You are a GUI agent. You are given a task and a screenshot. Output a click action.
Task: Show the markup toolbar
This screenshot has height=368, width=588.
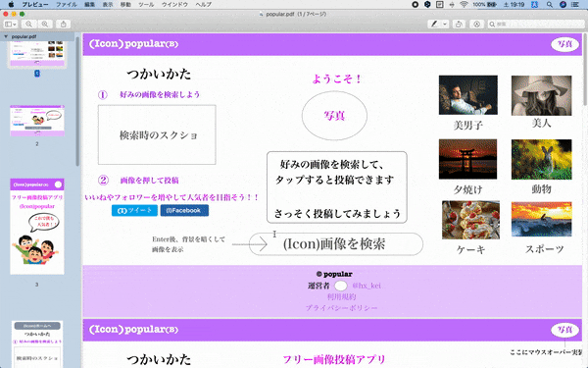point(476,24)
